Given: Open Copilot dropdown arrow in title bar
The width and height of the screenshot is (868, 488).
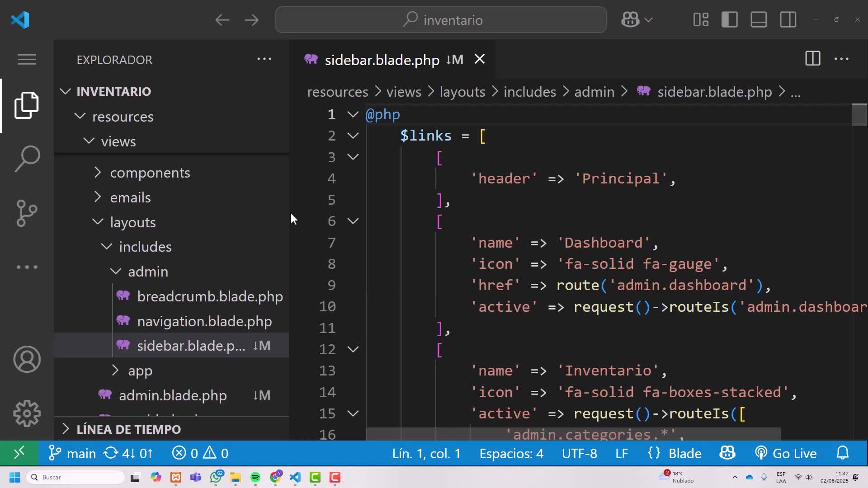Looking at the screenshot, I should pos(648,20).
